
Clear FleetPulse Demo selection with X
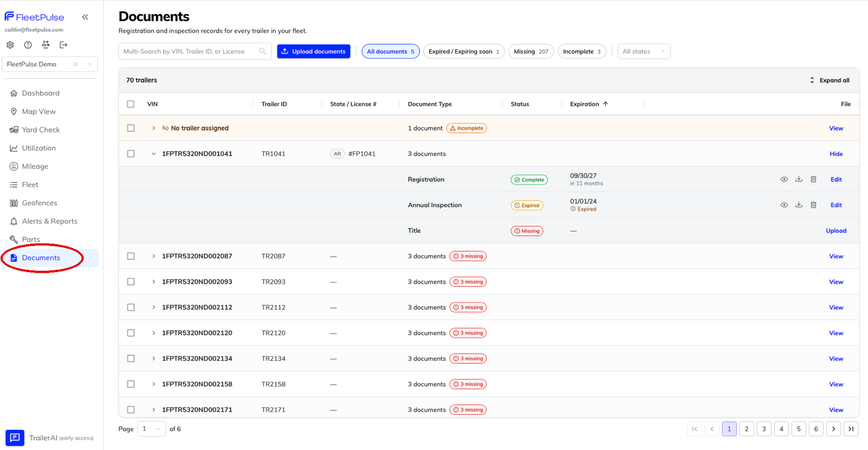75,64
